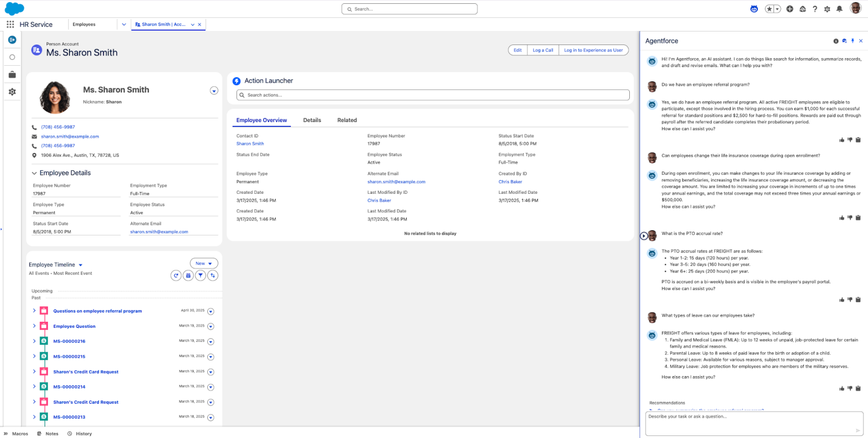This screenshot has height=438, width=868.
Task: Click the left sidebar blue list icon
Action: click(x=12, y=40)
